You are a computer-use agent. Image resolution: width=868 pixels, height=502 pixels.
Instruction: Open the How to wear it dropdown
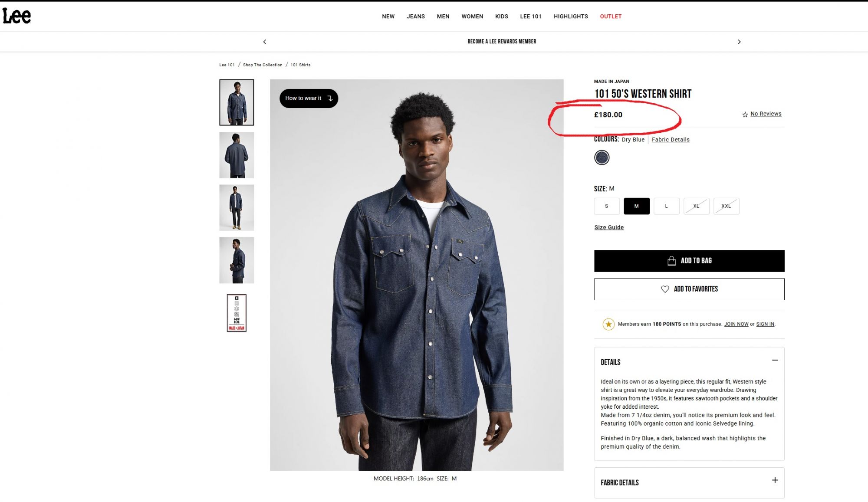[309, 98]
